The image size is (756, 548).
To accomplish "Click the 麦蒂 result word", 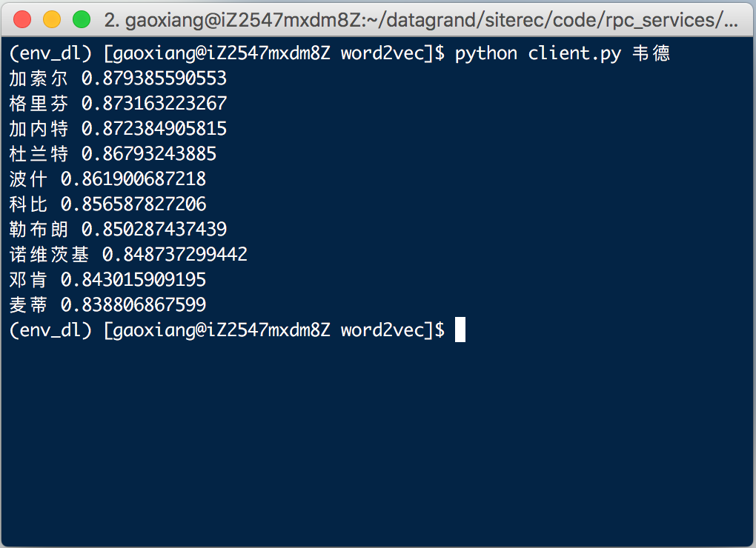I will click(x=28, y=304).
